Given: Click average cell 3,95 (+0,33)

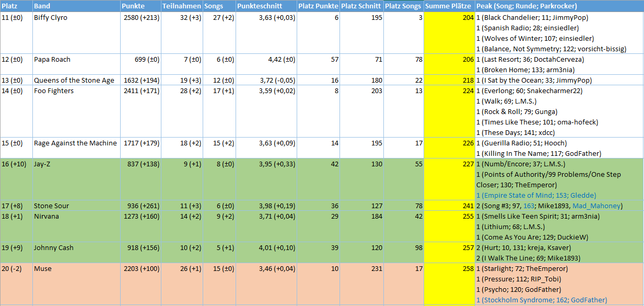Looking at the screenshot, I should click(x=266, y=179).
